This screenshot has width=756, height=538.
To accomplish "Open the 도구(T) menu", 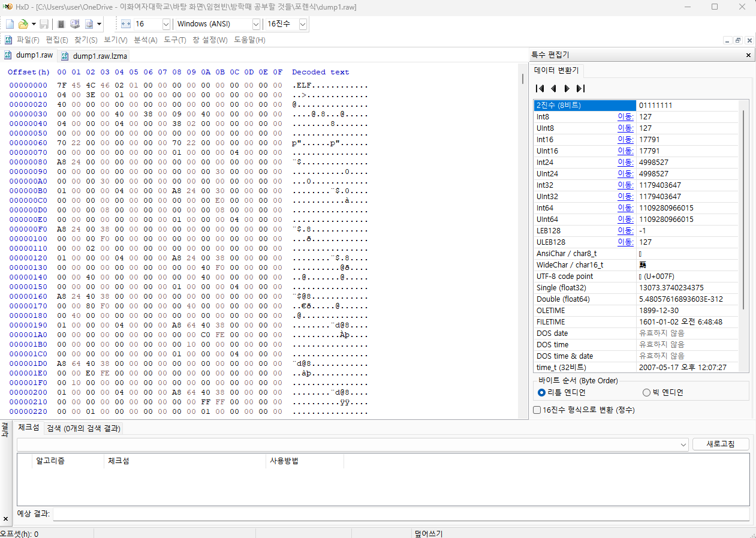I will [x=174, y=40].
